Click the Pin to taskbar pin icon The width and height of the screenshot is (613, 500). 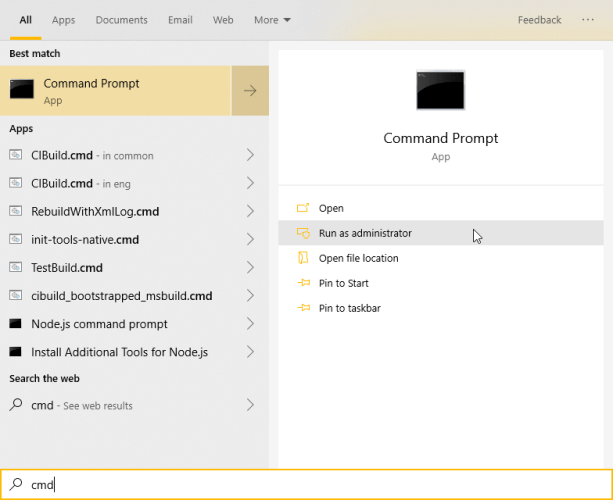click(x=304, y=308)
